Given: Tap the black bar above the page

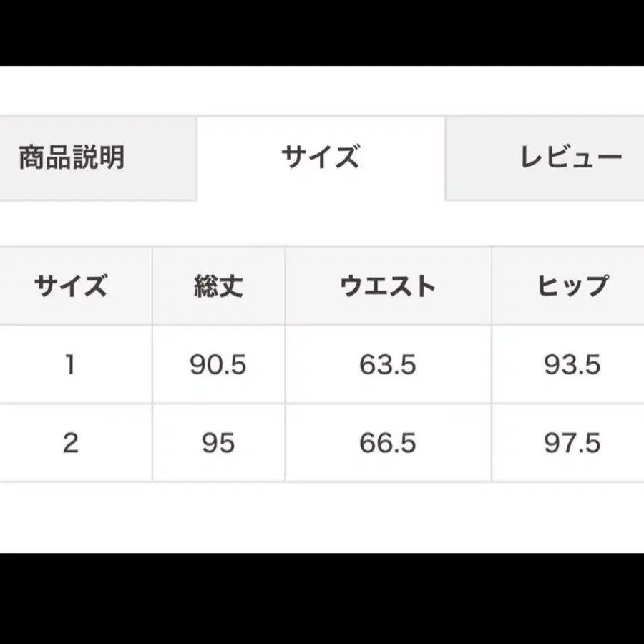Looking at the screenshot, I should [322, 32].
